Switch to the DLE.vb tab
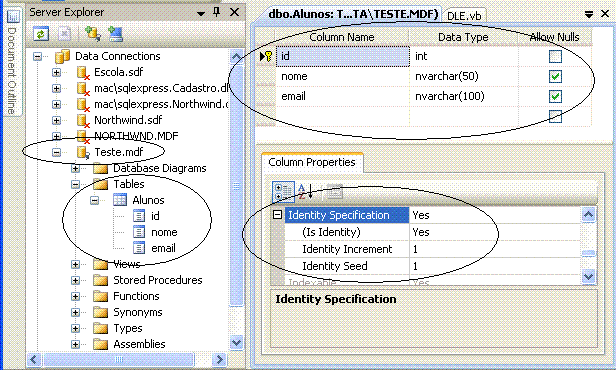 pyautogui.click(x=464, y=16)
